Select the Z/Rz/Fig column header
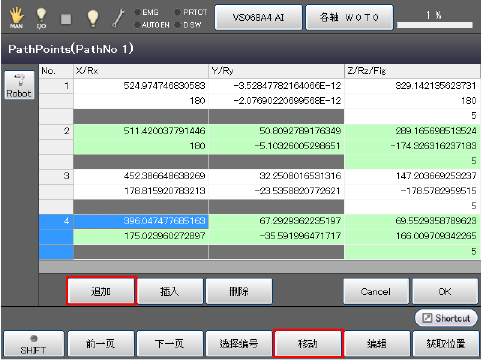Viewport: 481px width, 360px height. point(412,71)
